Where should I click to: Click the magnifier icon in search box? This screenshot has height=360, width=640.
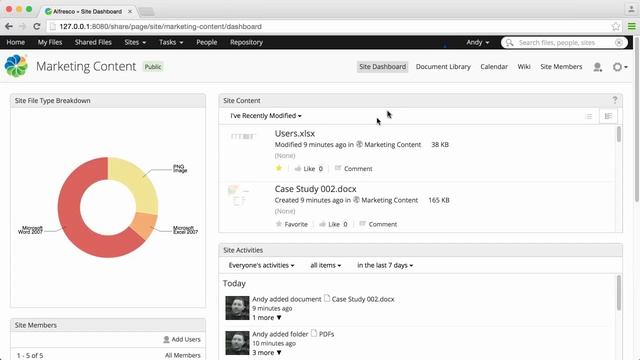point(509,42)
